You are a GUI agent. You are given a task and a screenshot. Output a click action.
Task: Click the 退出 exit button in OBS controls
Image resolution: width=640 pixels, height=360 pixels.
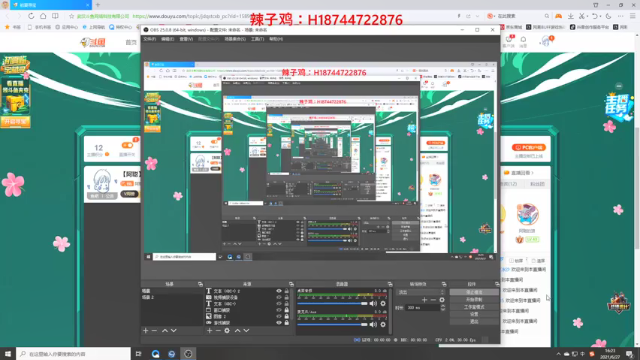click(474, 322)
